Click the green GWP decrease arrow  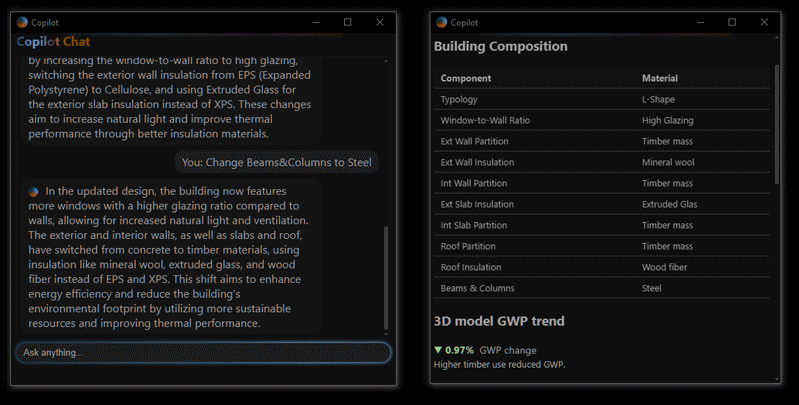pyautogui.click(x=438, y=350)
